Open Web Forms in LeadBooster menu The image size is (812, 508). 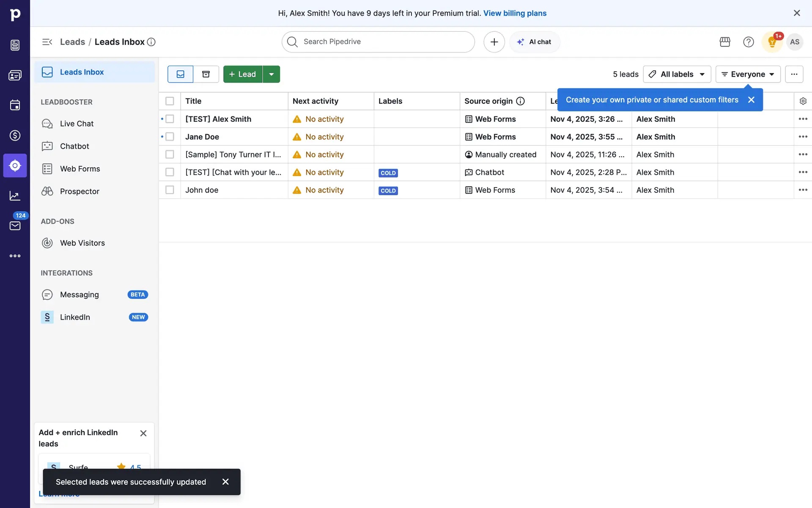(x=80, y=169)
